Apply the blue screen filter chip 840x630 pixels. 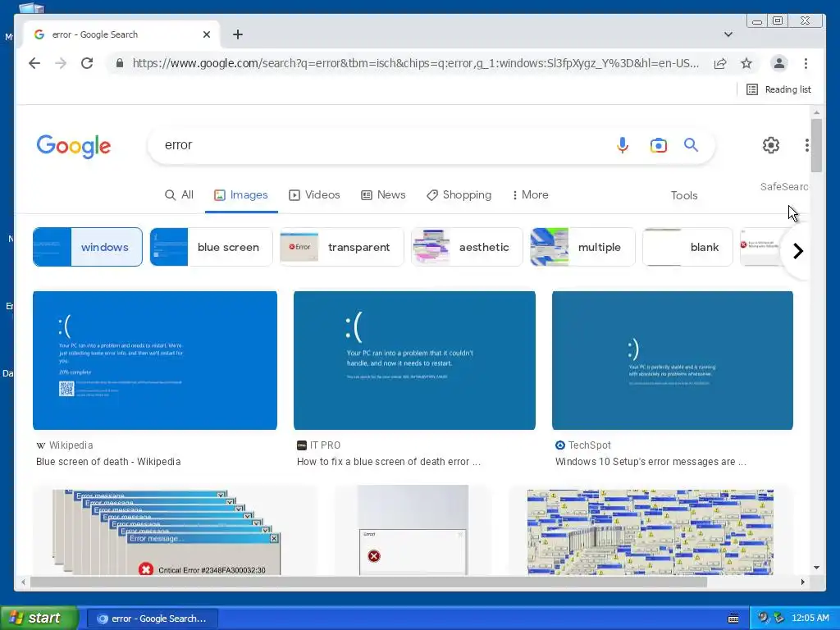tap(211, 247)
